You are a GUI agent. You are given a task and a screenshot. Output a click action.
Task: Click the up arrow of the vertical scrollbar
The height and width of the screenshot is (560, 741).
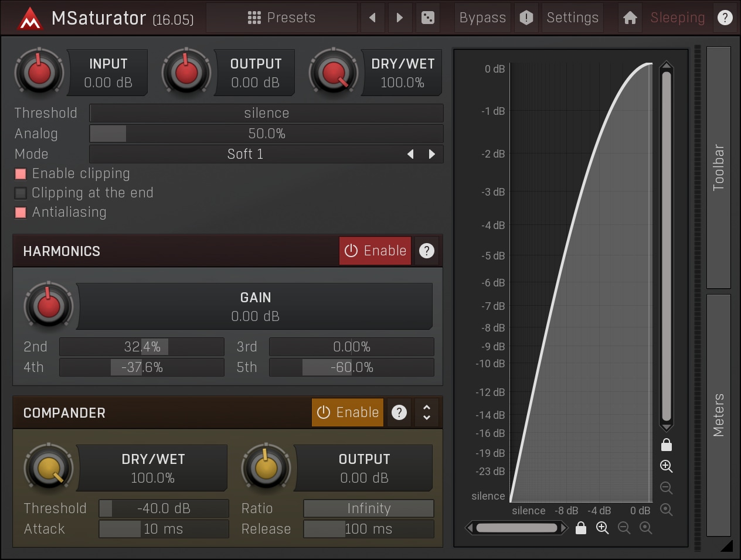click(666, 65)
